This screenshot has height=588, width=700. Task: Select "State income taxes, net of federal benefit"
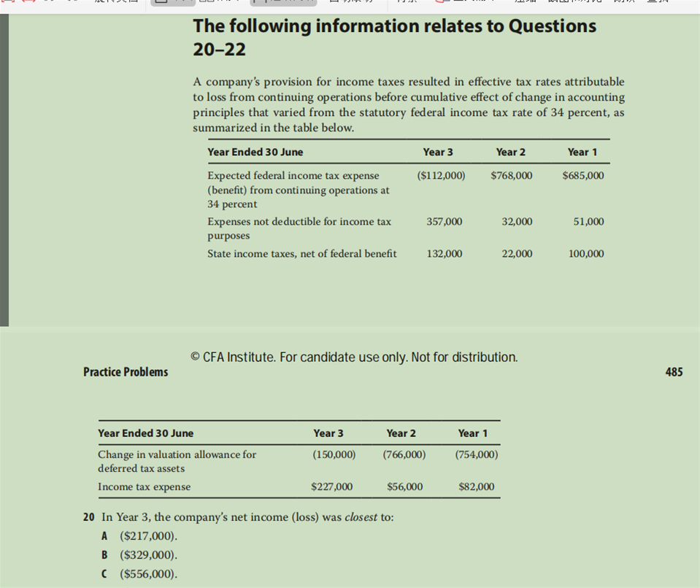click(301, 253)
